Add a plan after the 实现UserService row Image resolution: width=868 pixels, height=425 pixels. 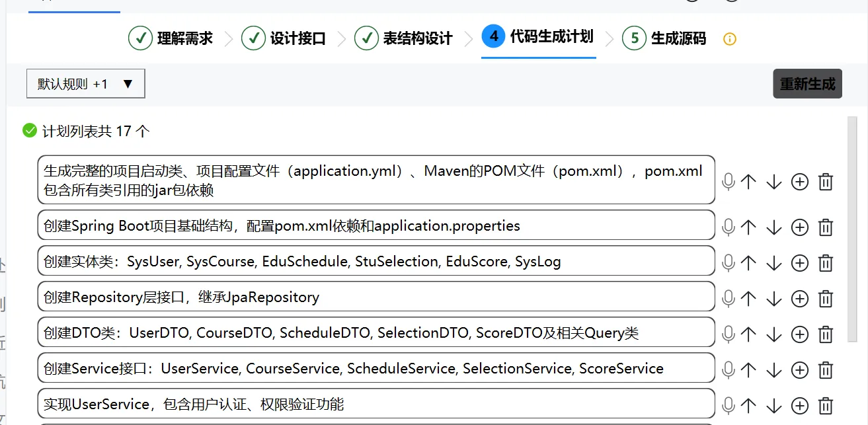pyautogui.click(x=800, y=406)
